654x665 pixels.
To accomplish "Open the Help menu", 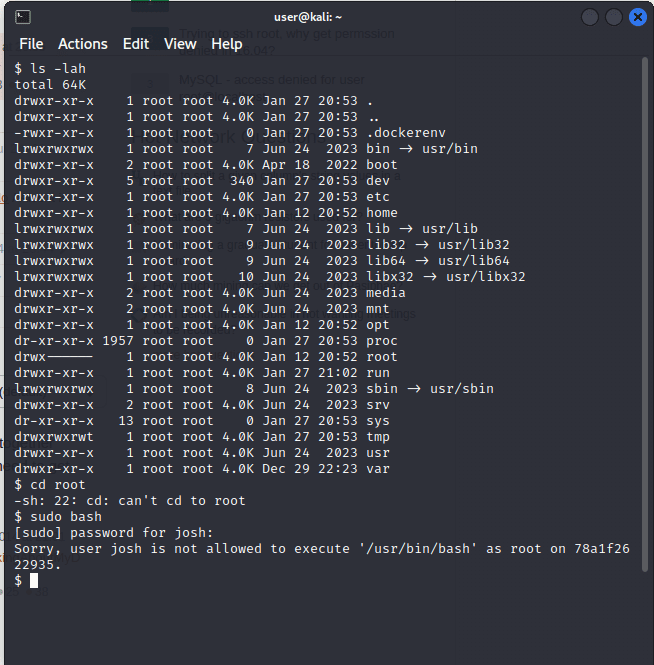I will coord(227,44).
